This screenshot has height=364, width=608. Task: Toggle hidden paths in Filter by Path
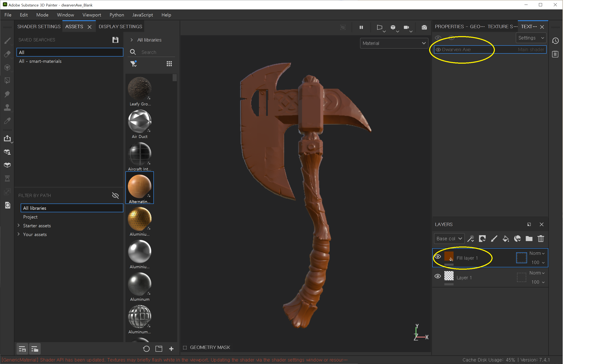(x=115, y=196)
